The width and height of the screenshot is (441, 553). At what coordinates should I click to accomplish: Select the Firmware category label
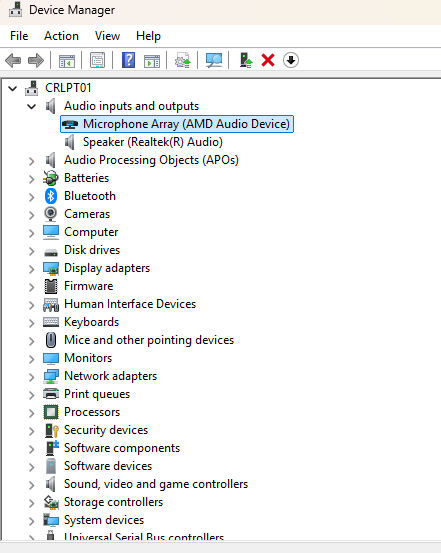(x=89, y=286)
